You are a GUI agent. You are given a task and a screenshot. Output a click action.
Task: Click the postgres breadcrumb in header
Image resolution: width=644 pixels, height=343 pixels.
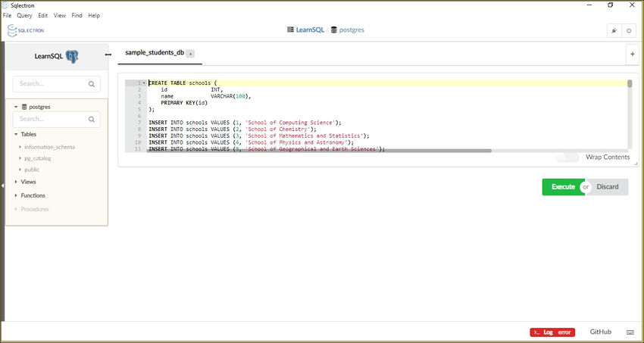(x=352, y=30)
